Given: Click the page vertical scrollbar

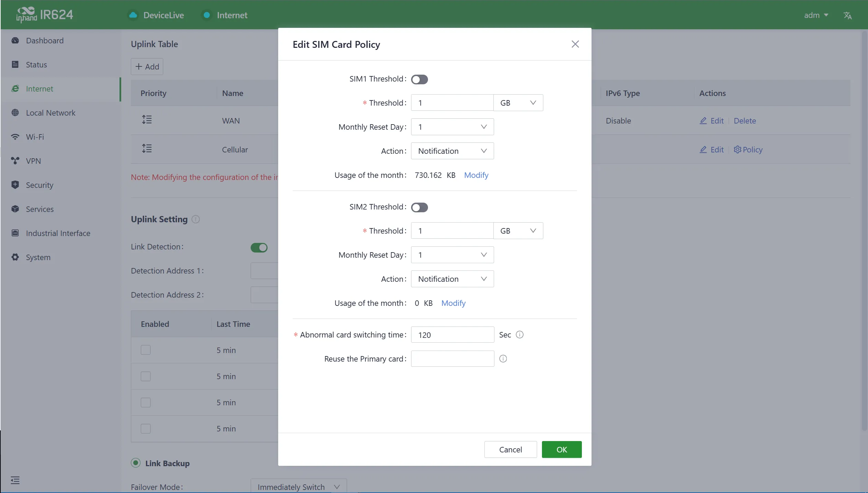Looking at the screenshot, I should coord(864,231).
